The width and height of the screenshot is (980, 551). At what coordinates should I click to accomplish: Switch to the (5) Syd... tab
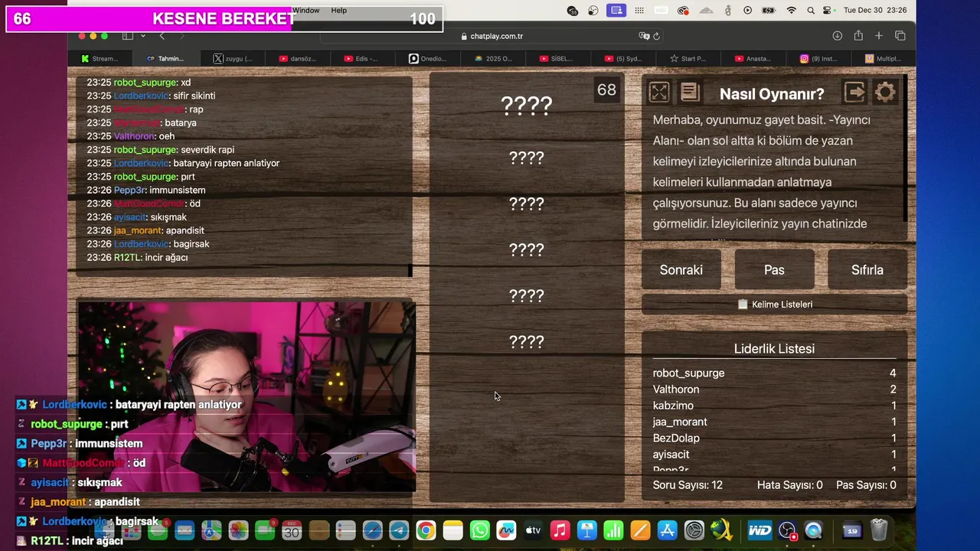[625, 58]
